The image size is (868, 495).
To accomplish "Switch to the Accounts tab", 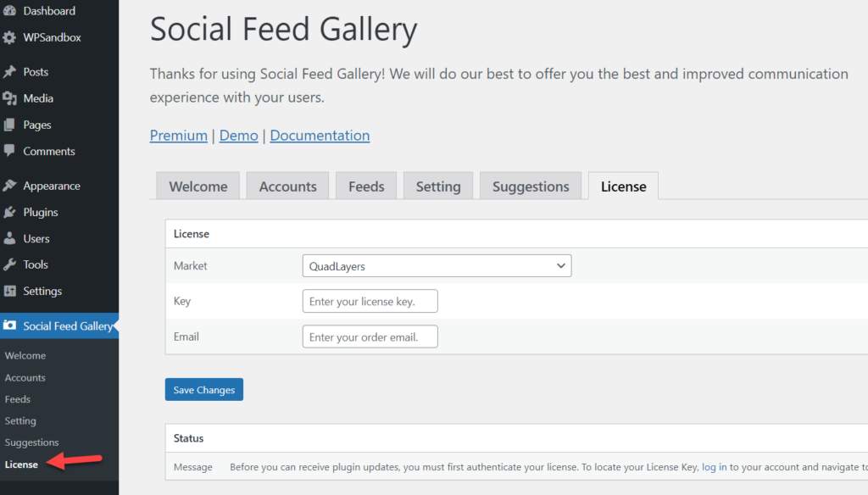I will tap(288, 186).
